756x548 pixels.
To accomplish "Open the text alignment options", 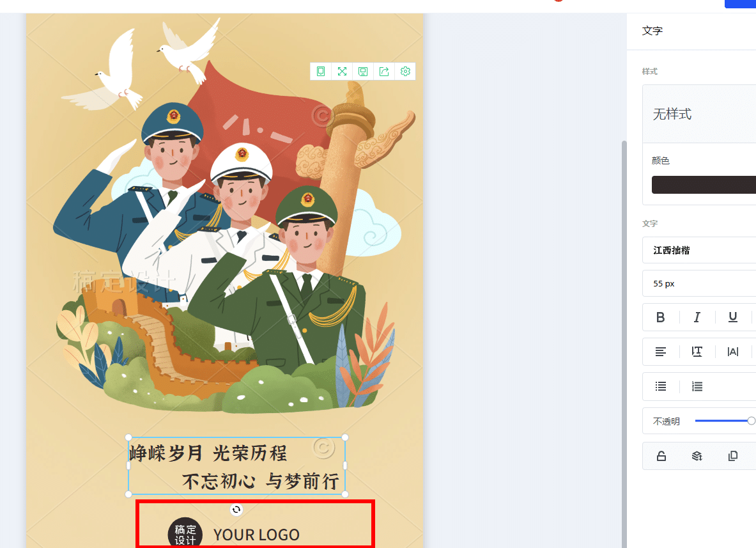I will (661, 352).
